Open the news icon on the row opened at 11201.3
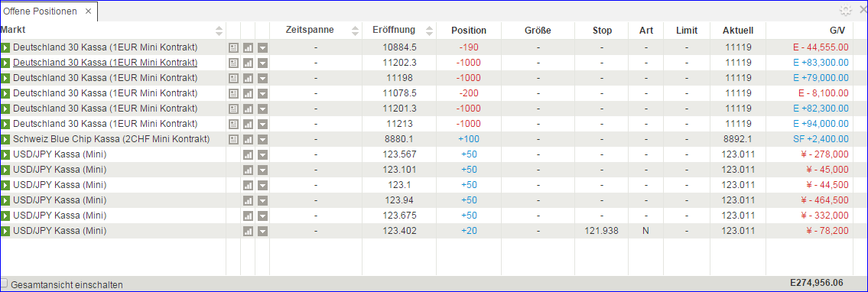 [233, 109]
